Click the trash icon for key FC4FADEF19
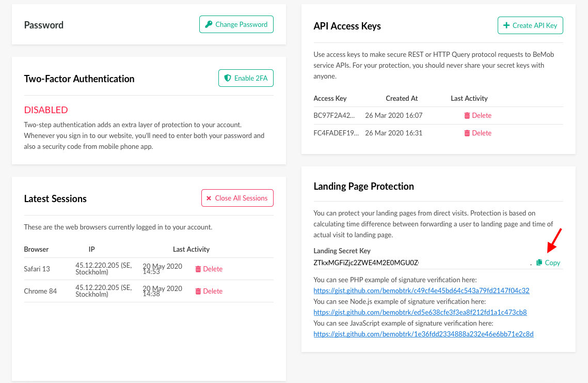The width and height of the screenshot is (588, 383). [467, 133]
